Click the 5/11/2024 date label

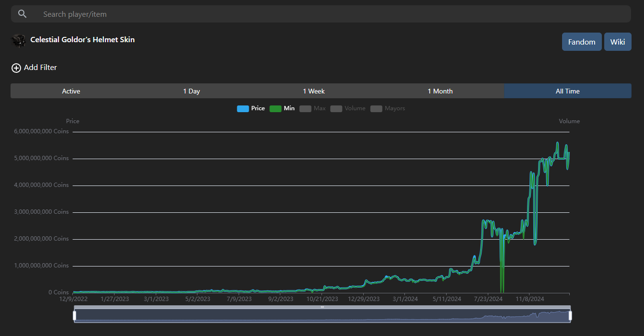[447, 299]
